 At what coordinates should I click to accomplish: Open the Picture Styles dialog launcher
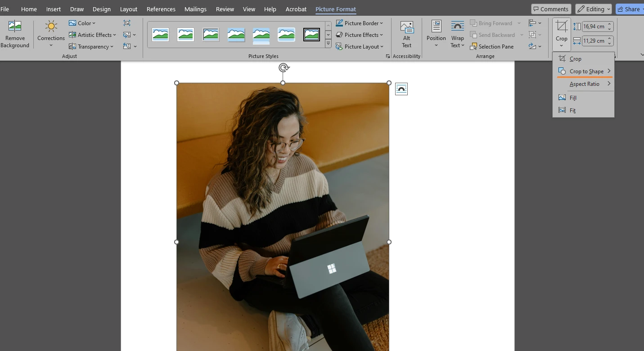[x=387, y=56]
